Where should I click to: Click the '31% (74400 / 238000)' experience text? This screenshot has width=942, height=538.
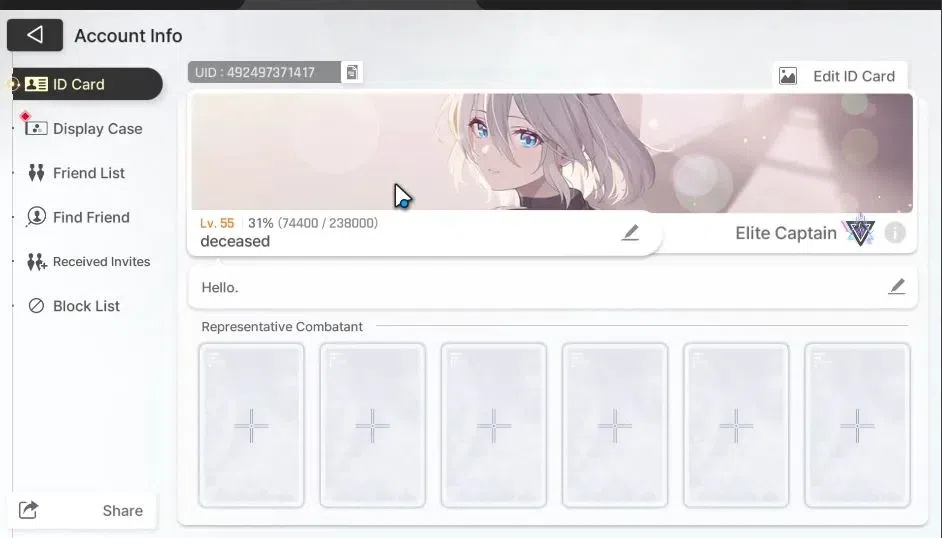[x=313, y=223]
